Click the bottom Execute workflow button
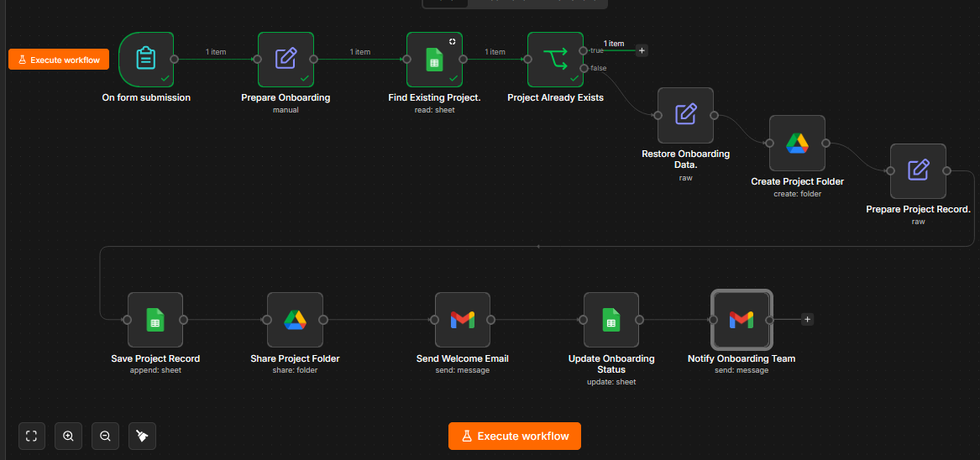 pos(515,436)
